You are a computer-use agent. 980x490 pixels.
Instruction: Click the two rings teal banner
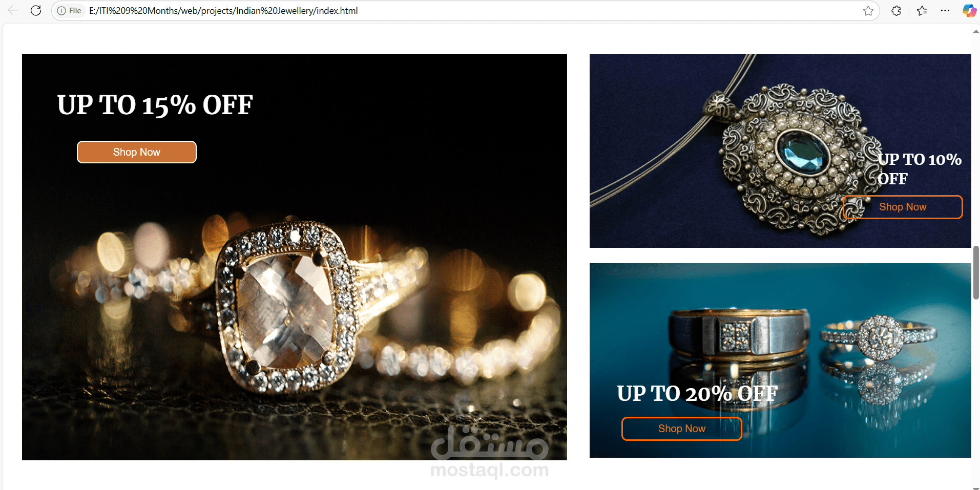point(780,360)
